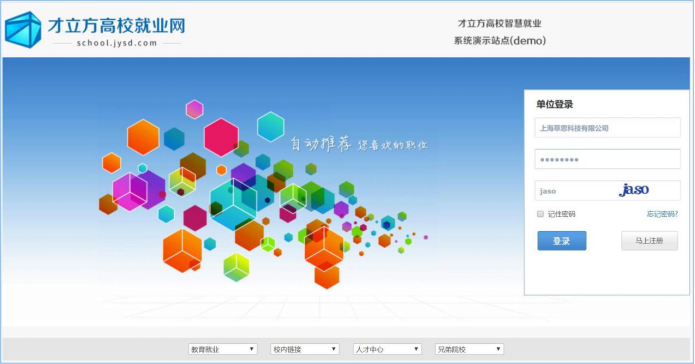Click the 单位登录 panel heading
Screen dimensions: 695x364
[554, 105]
